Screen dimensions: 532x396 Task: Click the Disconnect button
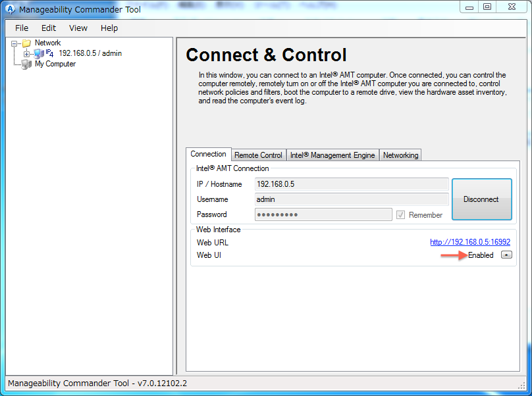click(482, 199)
